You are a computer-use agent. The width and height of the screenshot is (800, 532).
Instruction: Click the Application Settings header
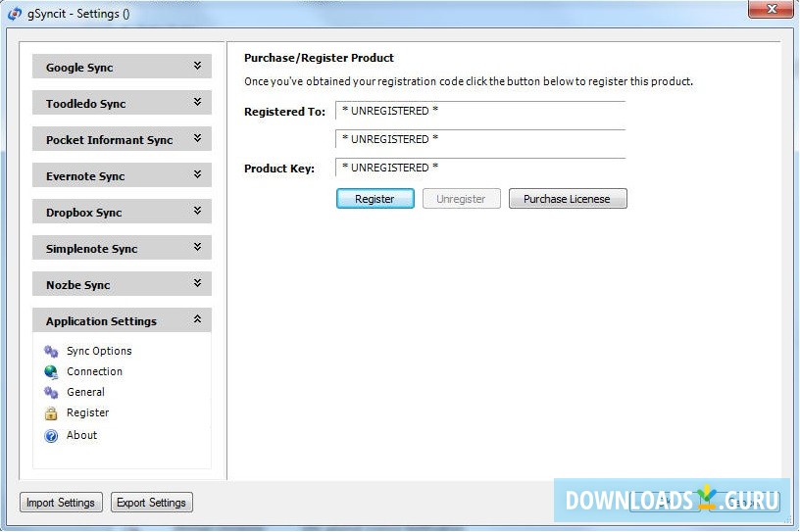pyautogui.click(x=122, y=319)
